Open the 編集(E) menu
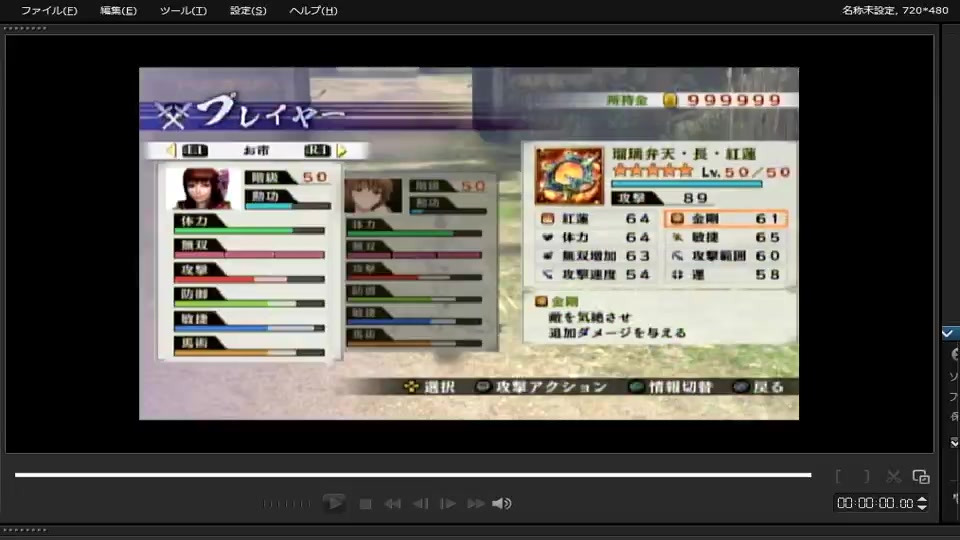 (118, 10)
